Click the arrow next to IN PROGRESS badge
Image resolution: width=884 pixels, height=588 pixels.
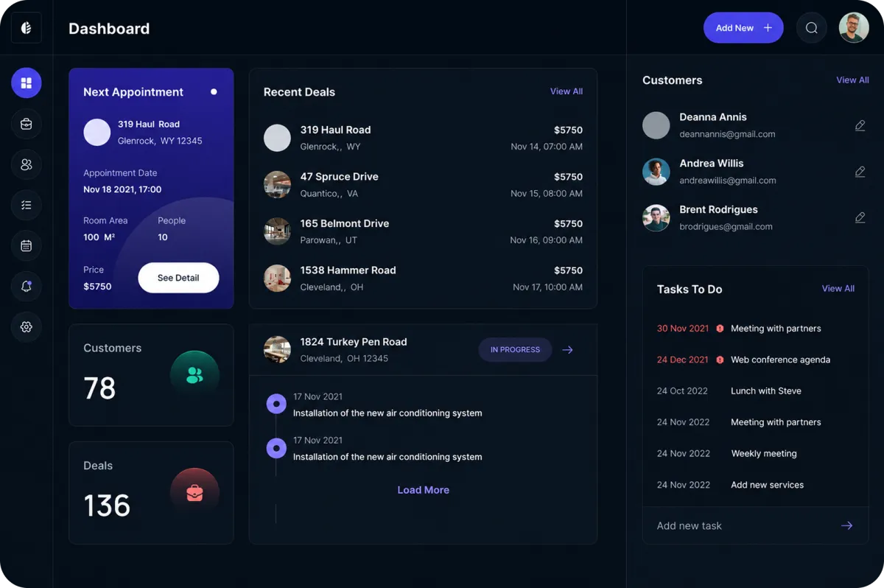567,350
